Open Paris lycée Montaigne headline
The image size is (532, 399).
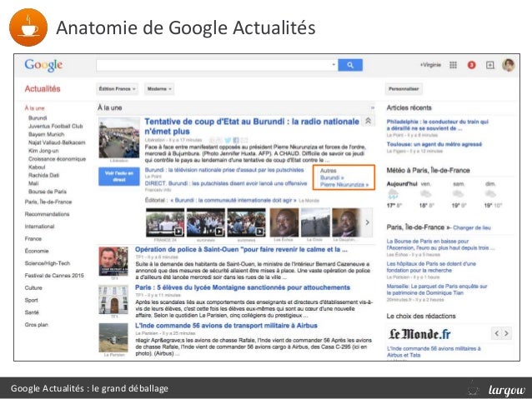(x=243, y=287)
